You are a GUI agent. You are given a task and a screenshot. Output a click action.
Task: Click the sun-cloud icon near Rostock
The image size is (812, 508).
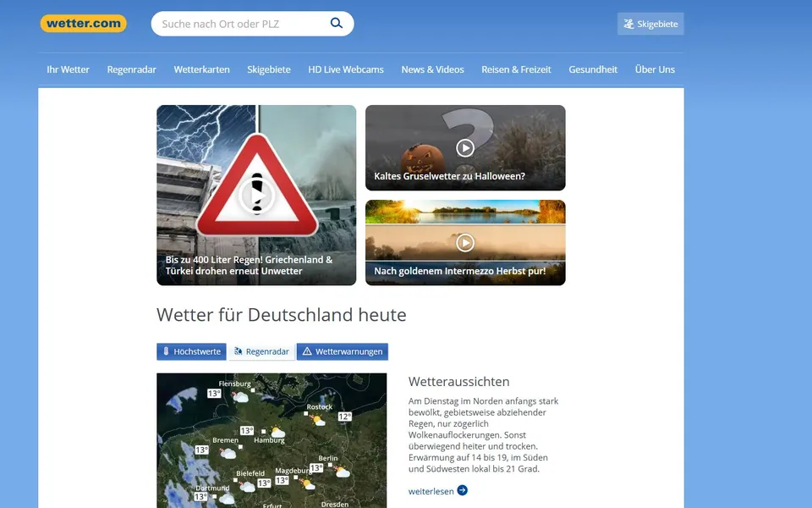pos(317,421)
